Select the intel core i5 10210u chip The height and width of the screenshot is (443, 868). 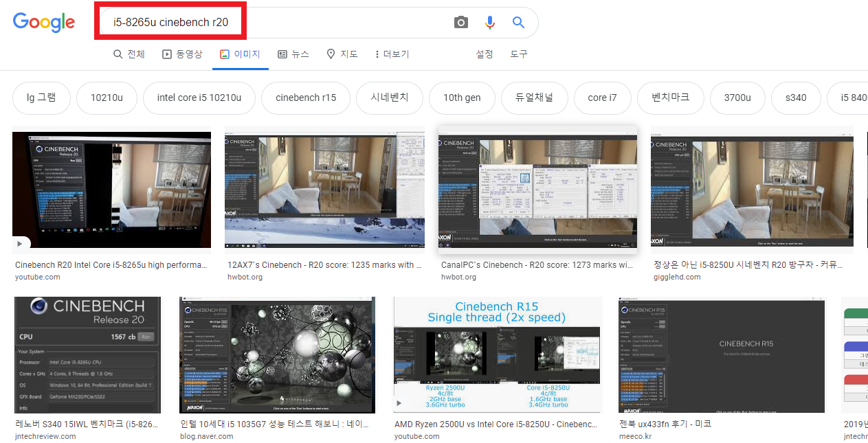click(199, 98)
